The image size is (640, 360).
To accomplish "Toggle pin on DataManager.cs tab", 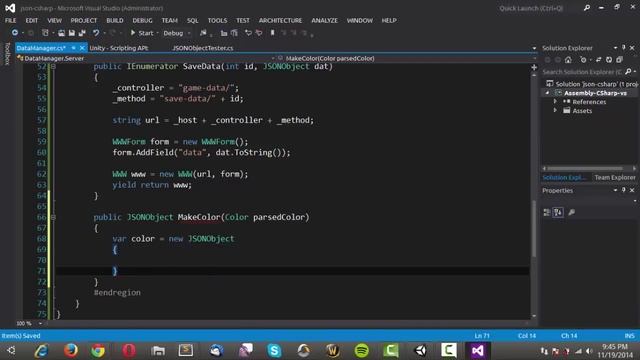I will tap(73, 48).
